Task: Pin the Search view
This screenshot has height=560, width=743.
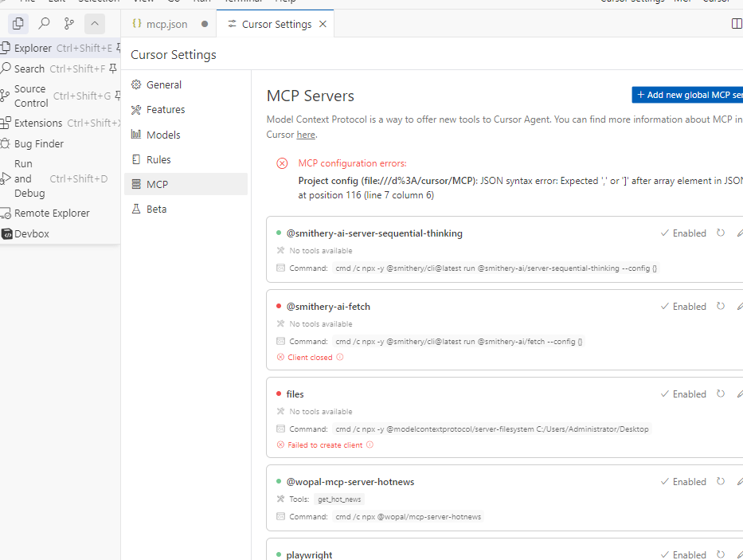Action: [x=113, y=69]
